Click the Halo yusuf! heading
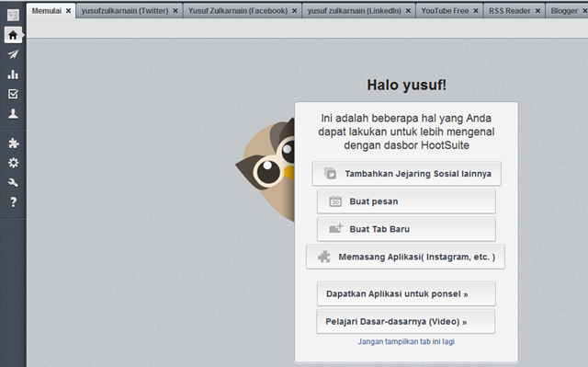Viewport: 588px width, 367px height. click(x=406, y=85)
